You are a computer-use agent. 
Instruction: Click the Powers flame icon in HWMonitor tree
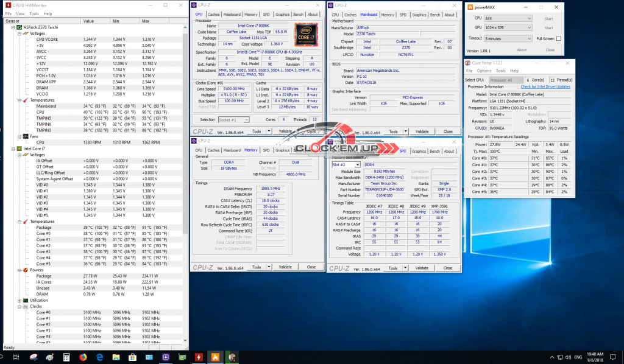(26, 270)
